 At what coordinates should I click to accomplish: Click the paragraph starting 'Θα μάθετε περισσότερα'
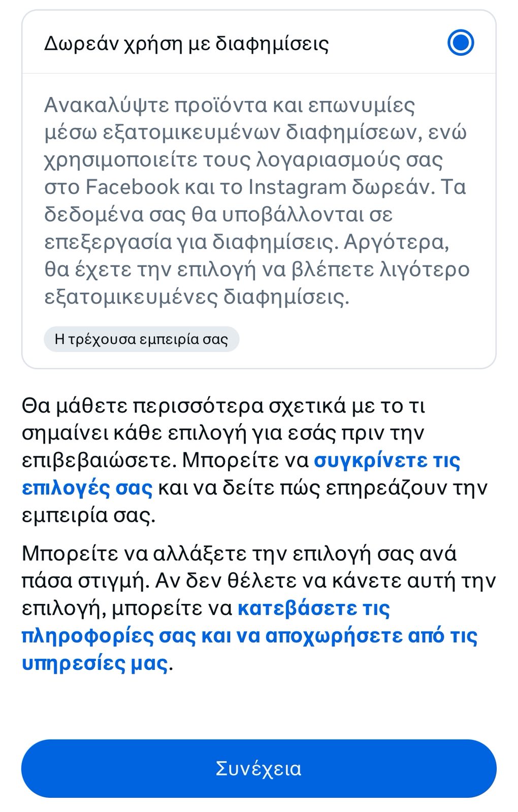254,460
